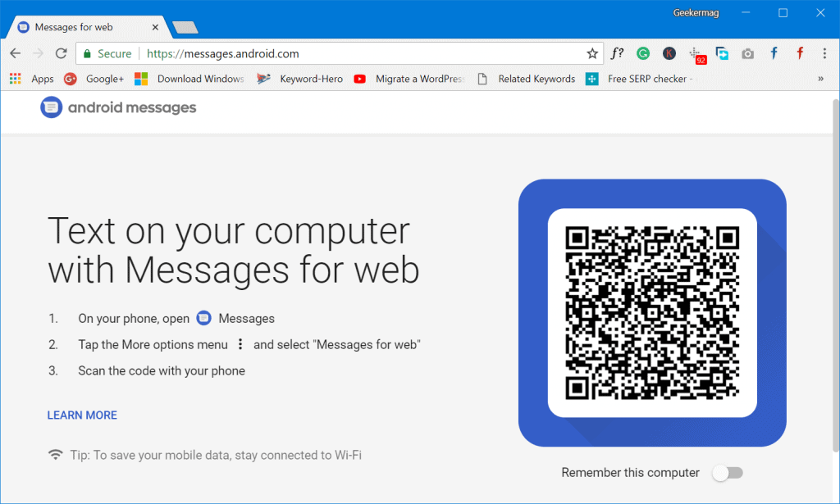Click the "Scan the code with your phone" text

click(162, 370)
